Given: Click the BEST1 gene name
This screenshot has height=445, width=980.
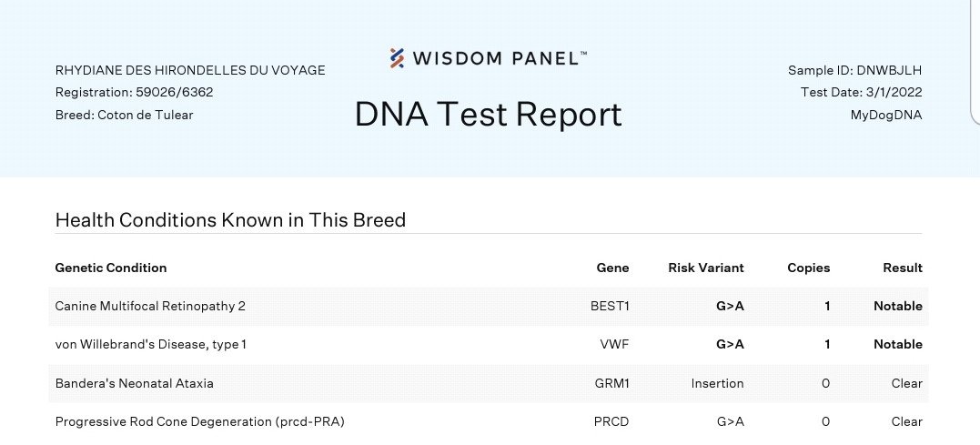Looking at the screenshot, I should pos(610,306).
